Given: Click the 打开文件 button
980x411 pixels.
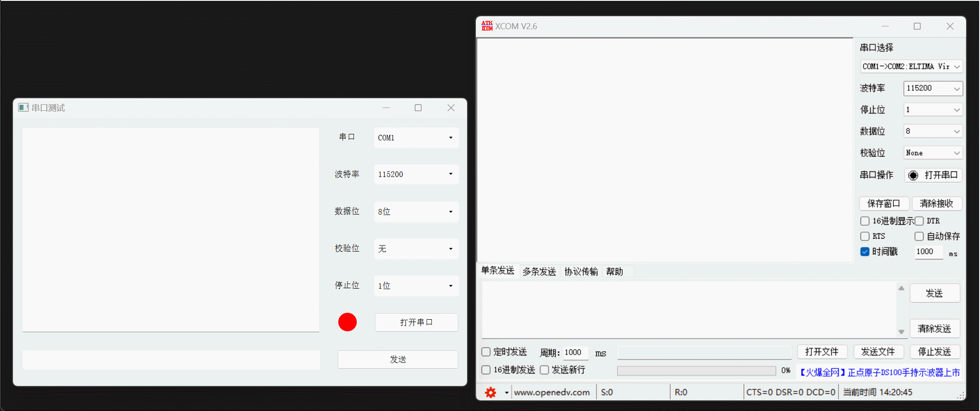Looking at the screenshot, I should coord(822,352).
